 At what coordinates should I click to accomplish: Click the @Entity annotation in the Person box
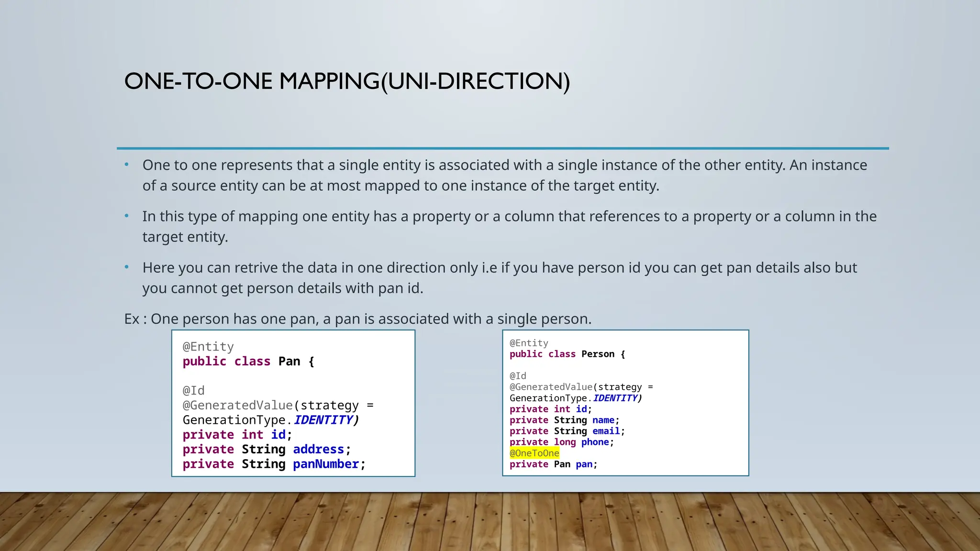[529, 343]
